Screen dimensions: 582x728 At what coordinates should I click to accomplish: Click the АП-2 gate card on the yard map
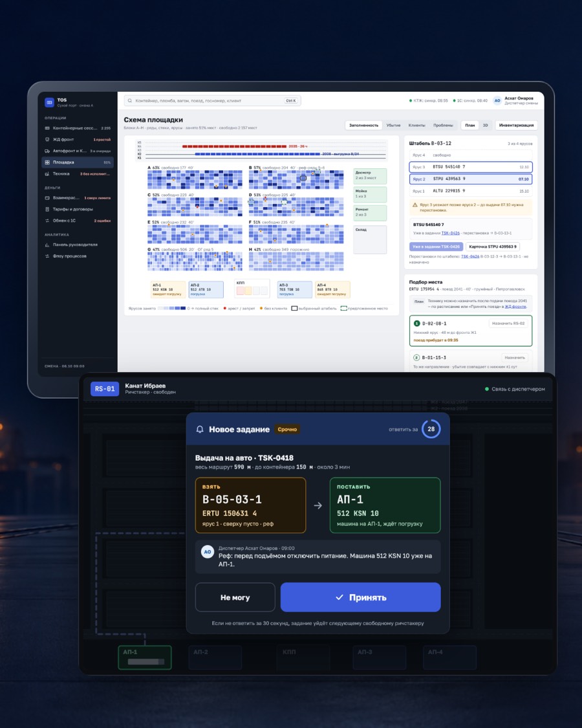point(206,289)
